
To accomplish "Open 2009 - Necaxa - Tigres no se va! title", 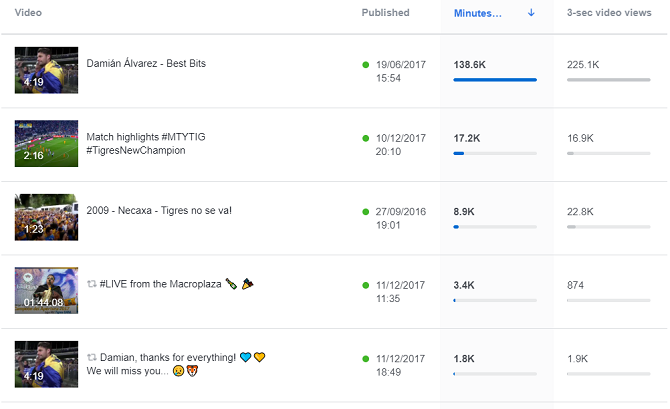I will tap(159, 211).
